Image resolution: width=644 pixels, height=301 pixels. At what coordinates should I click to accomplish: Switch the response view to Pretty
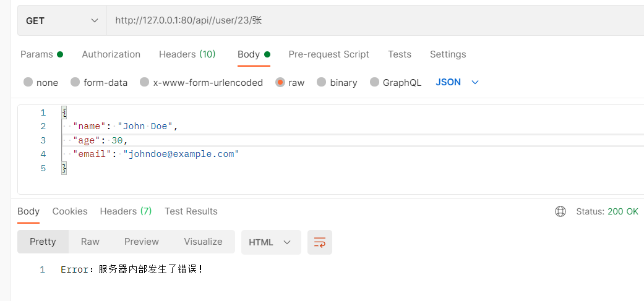43,242
